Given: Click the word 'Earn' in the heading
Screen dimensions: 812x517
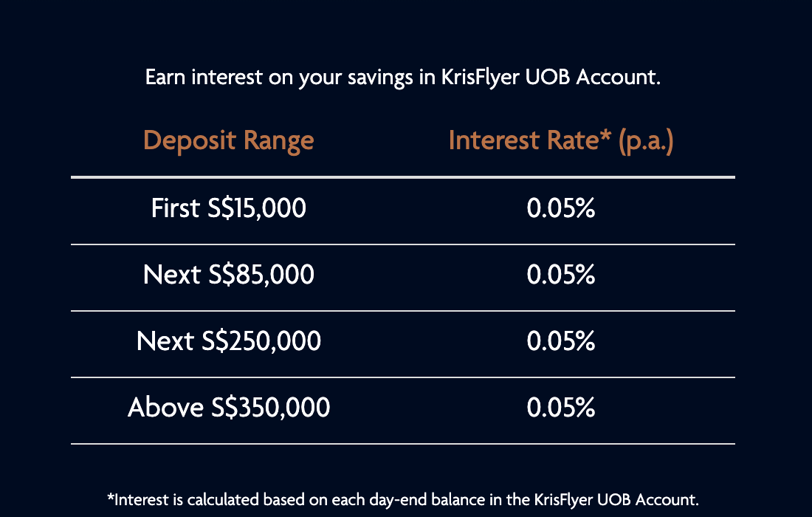Looking at the screenshot, I should tap(165, 78).
